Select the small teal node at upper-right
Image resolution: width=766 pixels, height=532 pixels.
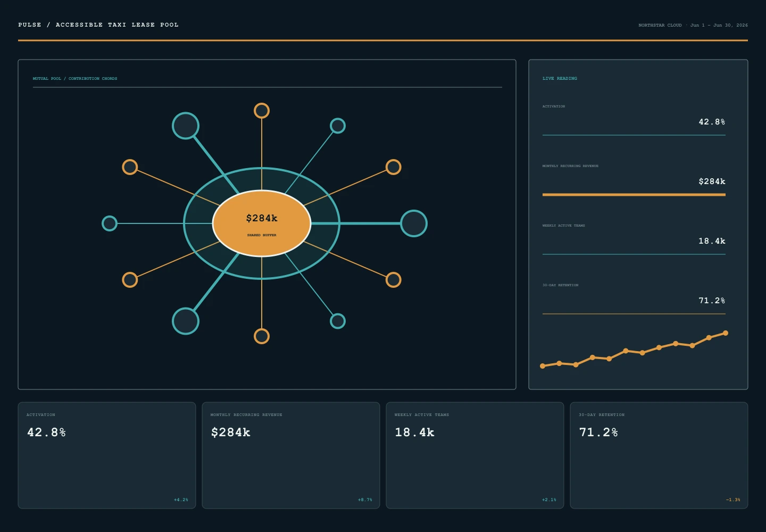point(338,126)
